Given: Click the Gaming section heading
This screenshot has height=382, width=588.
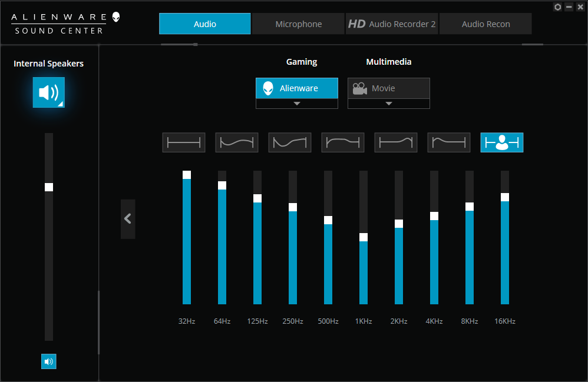Looking at the screenshot, I should point(302,62).
